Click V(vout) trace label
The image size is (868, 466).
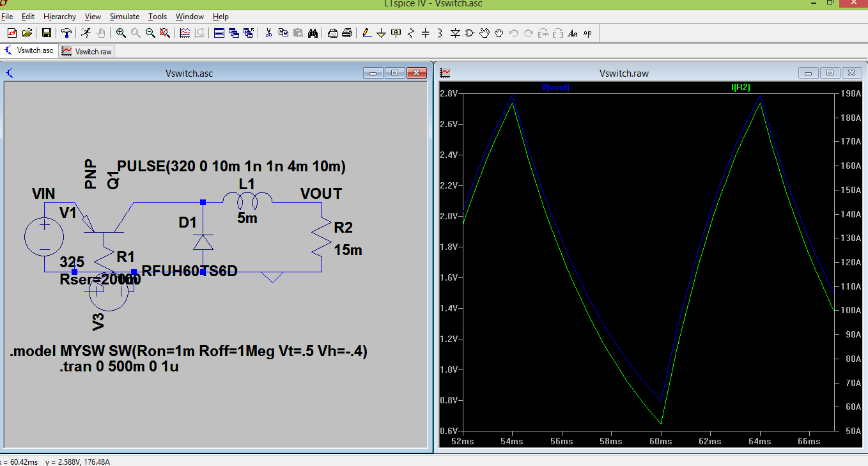(x=555, y=88)
